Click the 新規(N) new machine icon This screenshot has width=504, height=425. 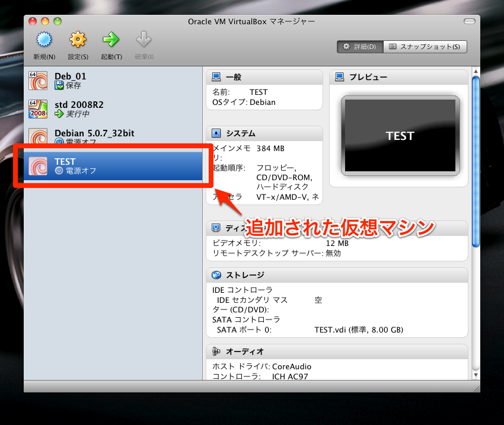tap(44, 40)
